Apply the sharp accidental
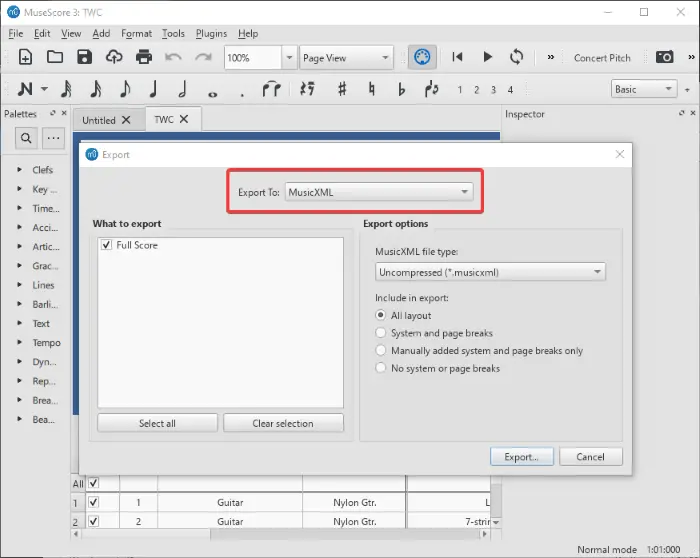 pyautogui.click(x=342, y=89)
